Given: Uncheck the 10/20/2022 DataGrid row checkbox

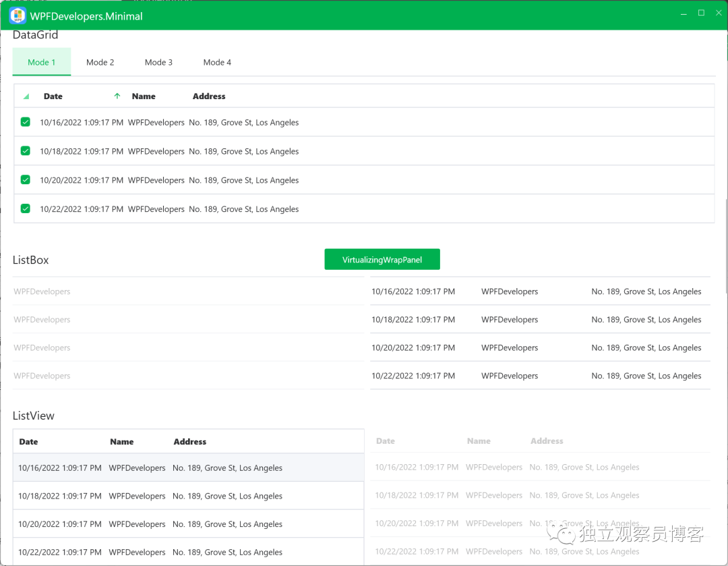Looking at the screenshot, I should pos(26,180).
